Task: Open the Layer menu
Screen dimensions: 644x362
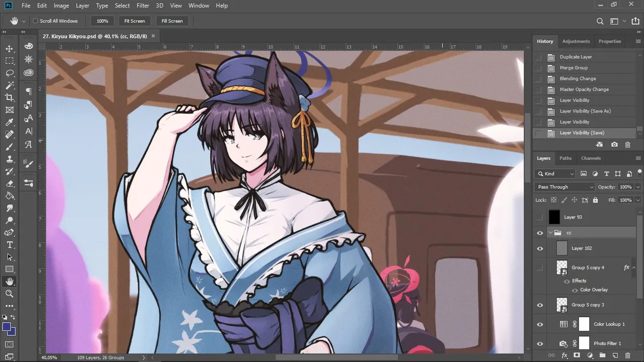Action: tap(83, 6)
